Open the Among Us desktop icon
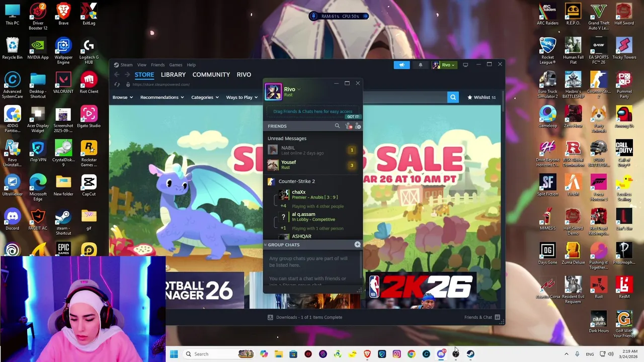 pos(624,117)
